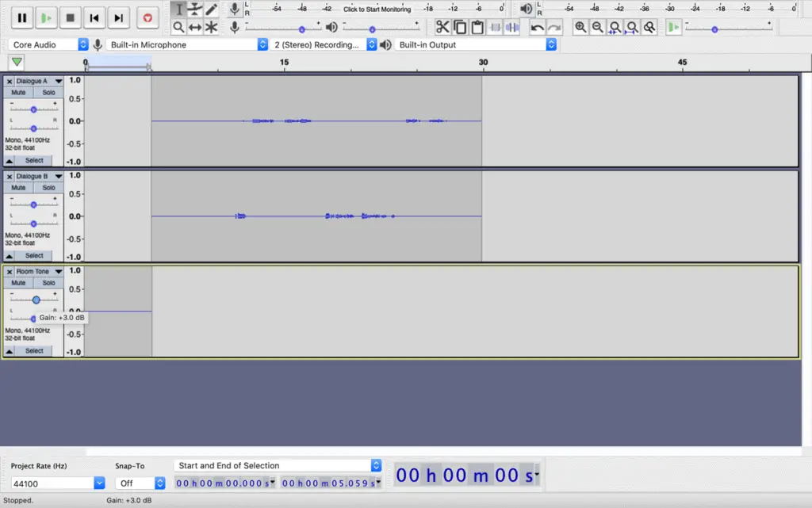Solo the Room Tone track
Screen dimensions: 812x508
coord(48,283)
